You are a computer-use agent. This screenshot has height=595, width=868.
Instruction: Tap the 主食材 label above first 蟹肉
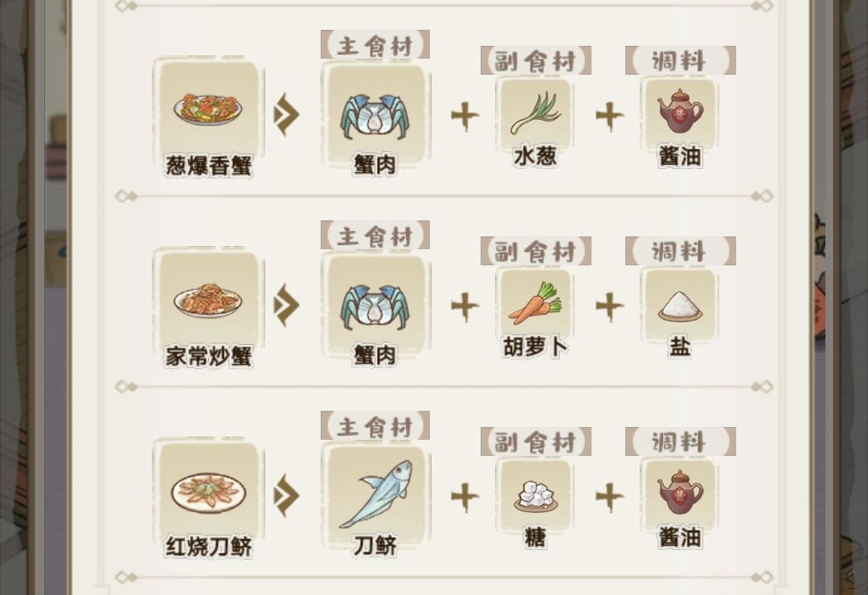tap(375, 45)
